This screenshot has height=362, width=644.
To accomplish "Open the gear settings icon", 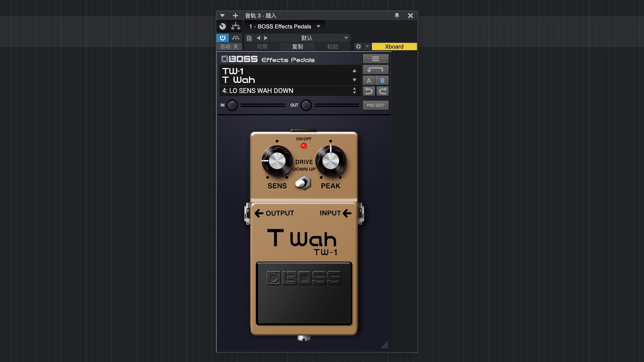I will 358,47.
